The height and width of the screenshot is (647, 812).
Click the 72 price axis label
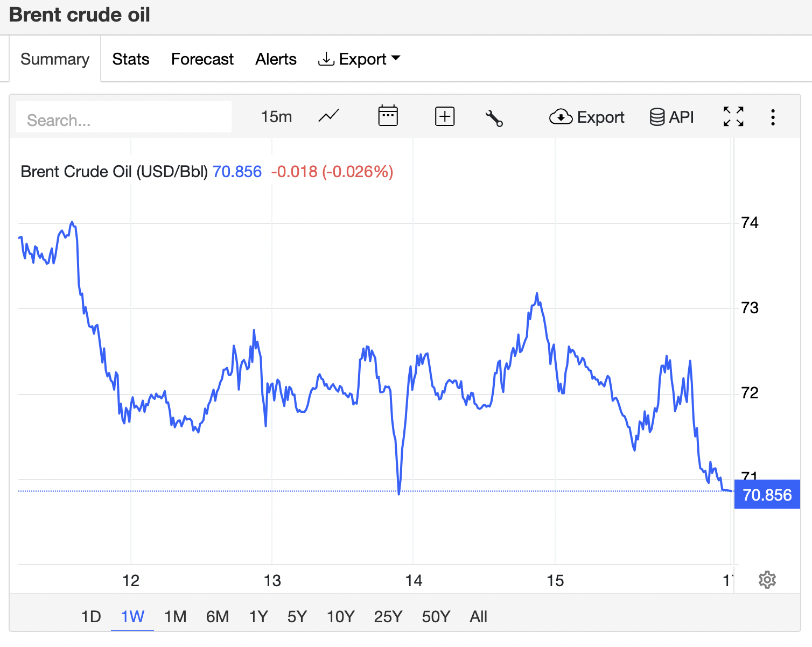pyautogui.click(x=750, y=392)
